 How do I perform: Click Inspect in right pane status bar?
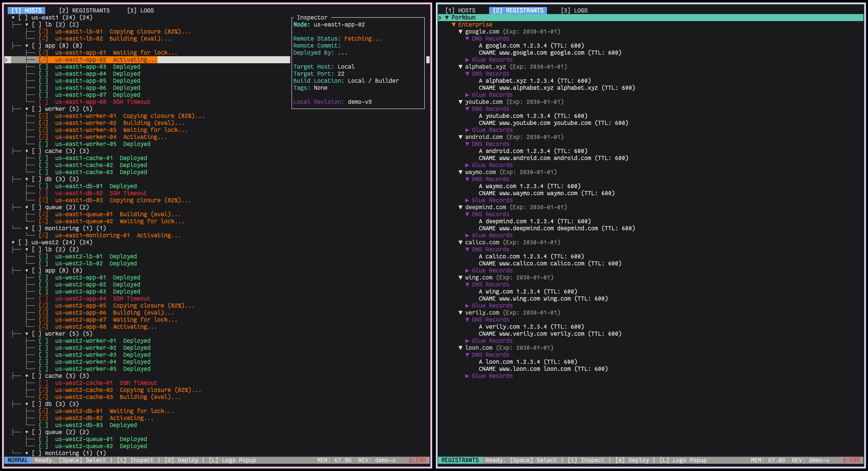coord(586,460)
